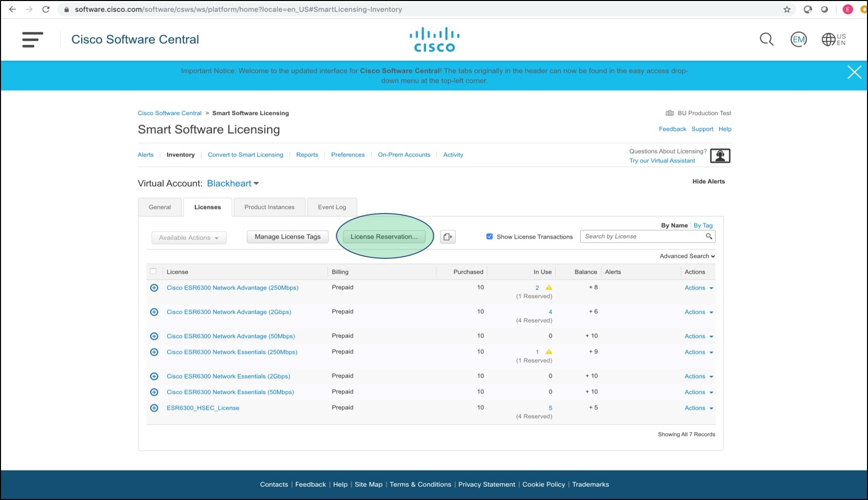Open the Support link
This screenshot has width=868, height=500.
(702, 129)
